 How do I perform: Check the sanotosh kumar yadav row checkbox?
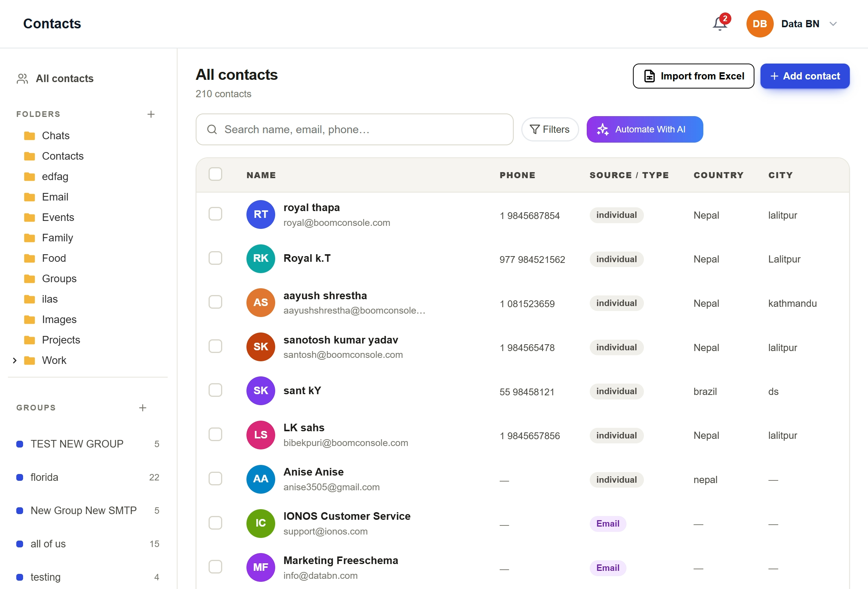[215, 346]
